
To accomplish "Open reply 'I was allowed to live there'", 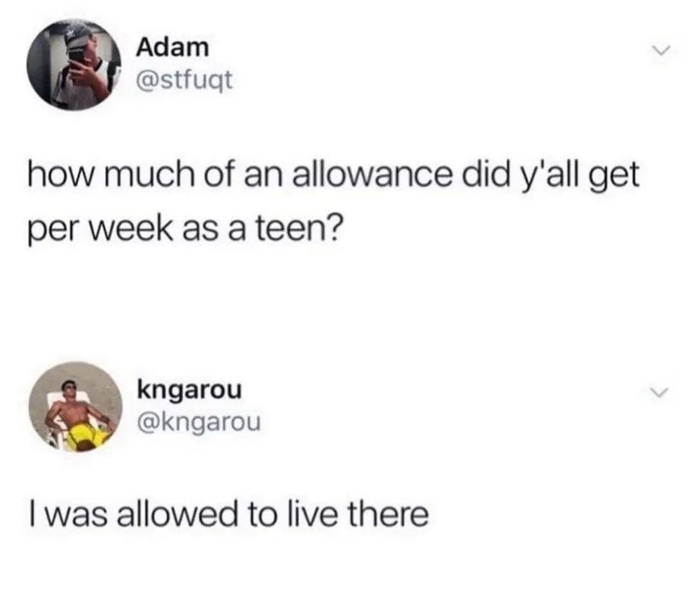I will click(x=229, y=515).
